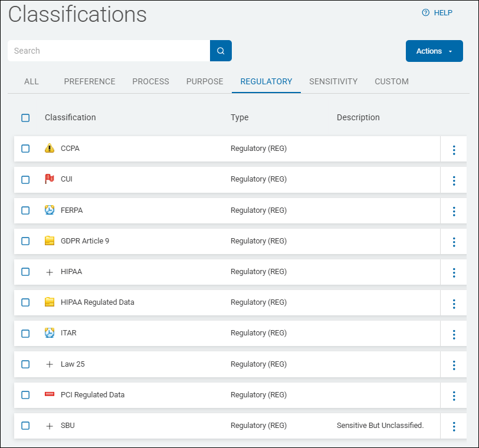Viewport: 479px width, 448px height.
Task: Click into the Search input field
Action: [109, 51]
